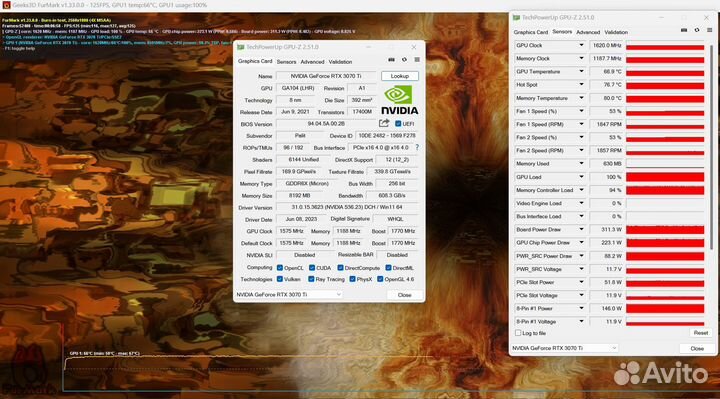The width and height of the screenshot is (720, 399).
Task: Click Close button in Sensors window
Action: 697,348
